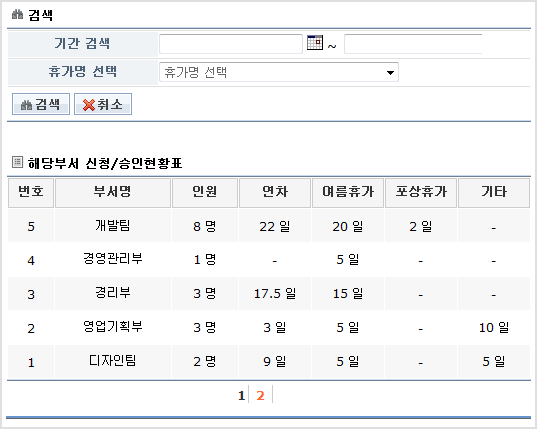Open the 휴가명 선택 dropdown
Screen dimensions: 537x429
coord(279,72)
